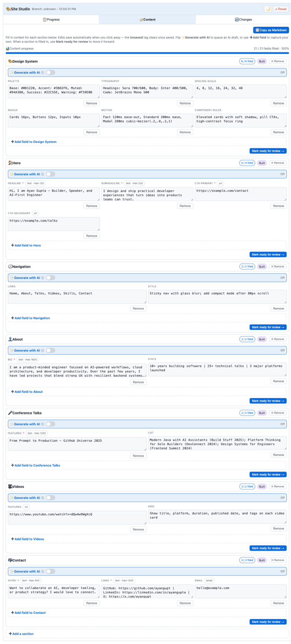Enable Generate with AI for Conference Talks
This screenshot has height=644, width=291.
pos(51,424)
